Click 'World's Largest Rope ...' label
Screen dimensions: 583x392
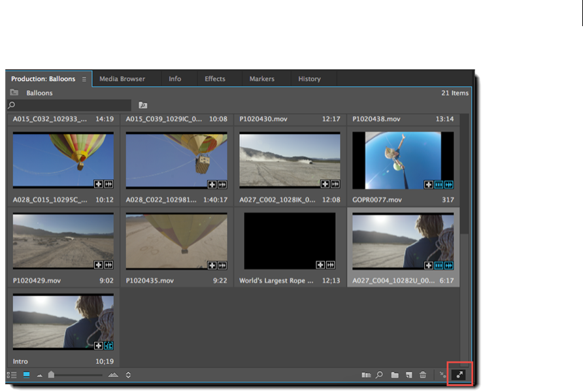tap(276, 280)
